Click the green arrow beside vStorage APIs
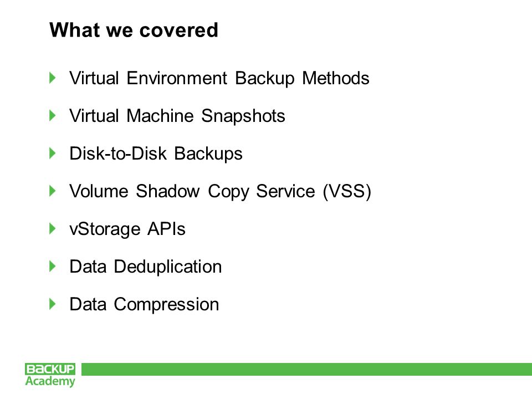 [52, 228]
